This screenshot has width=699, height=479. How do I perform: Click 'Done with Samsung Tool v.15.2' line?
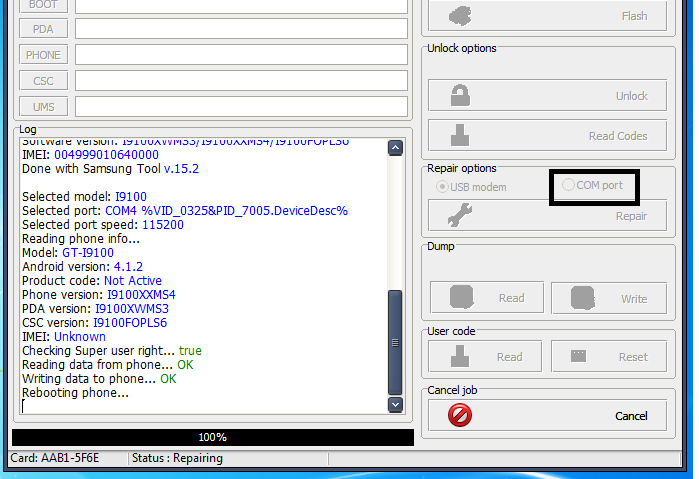coord(111,169)
